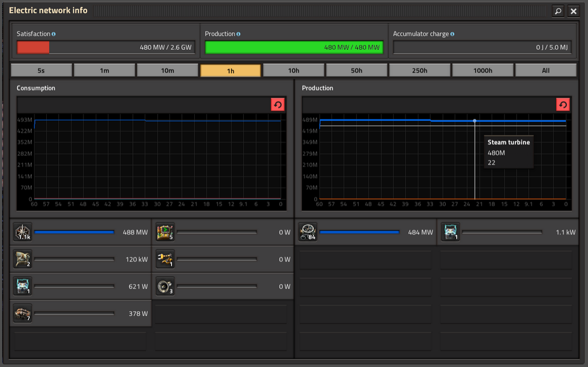Select the 250h time range tab

click(420, 70)
